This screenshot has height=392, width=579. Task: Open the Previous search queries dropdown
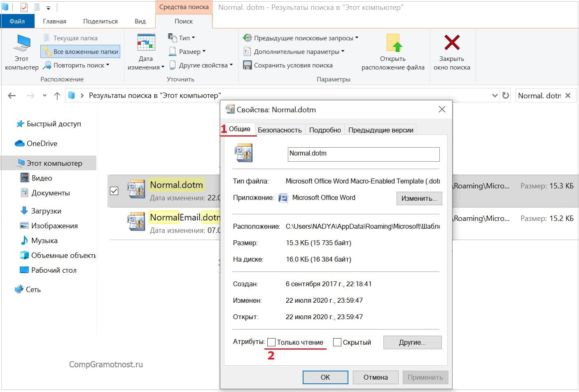[x=301, y=38]
